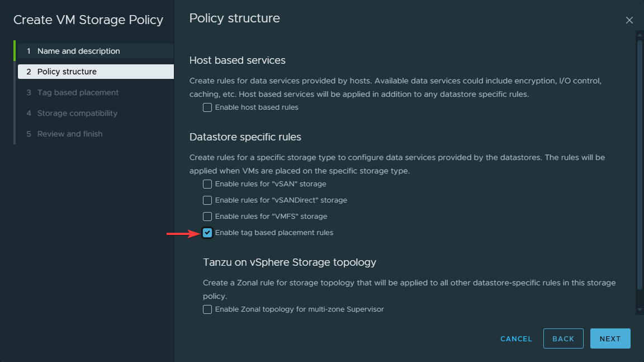Select the Review and finish step
The image size is (644, 362).
(70, 134)
